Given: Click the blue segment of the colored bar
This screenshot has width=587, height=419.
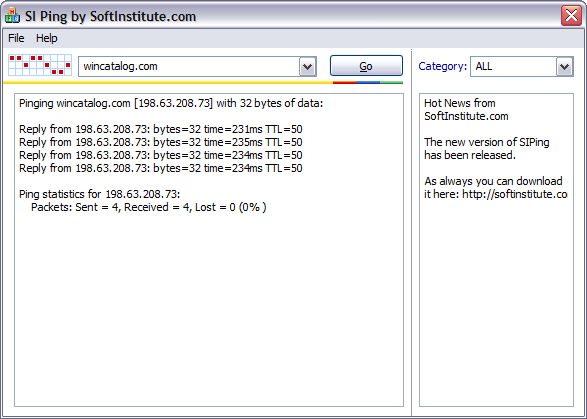Looking at the screenshot, I should (x=368, y=82).
